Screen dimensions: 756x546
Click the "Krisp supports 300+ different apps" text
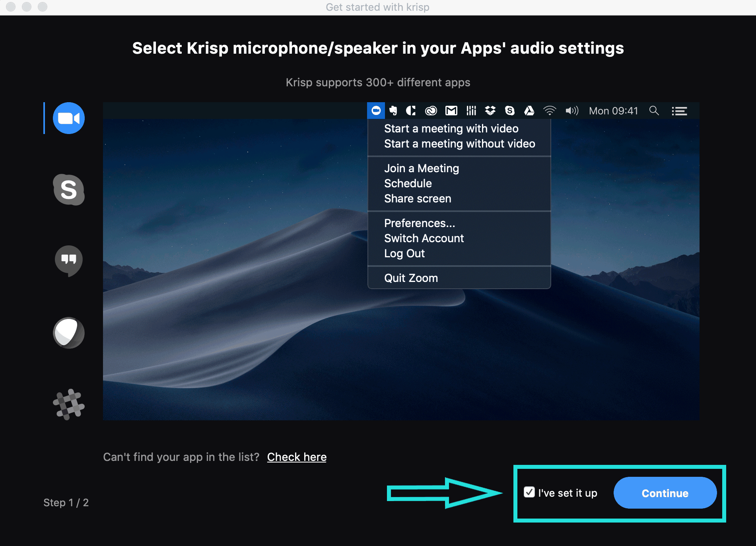pos(378,82)
